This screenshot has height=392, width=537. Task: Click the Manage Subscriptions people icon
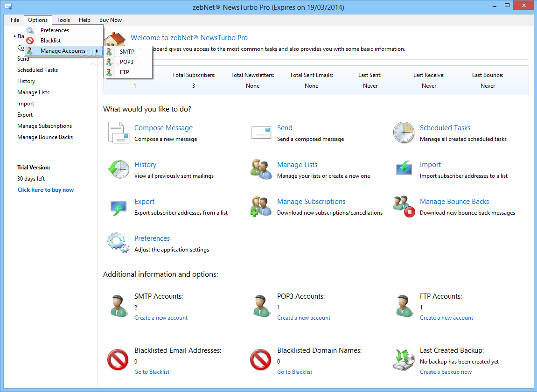click(x=261, y=207)
